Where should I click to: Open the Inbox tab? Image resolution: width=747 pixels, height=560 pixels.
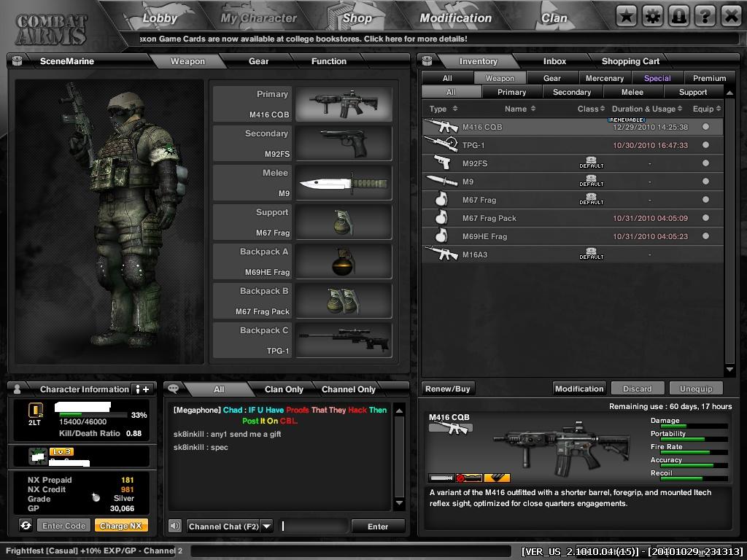[554, 61]
